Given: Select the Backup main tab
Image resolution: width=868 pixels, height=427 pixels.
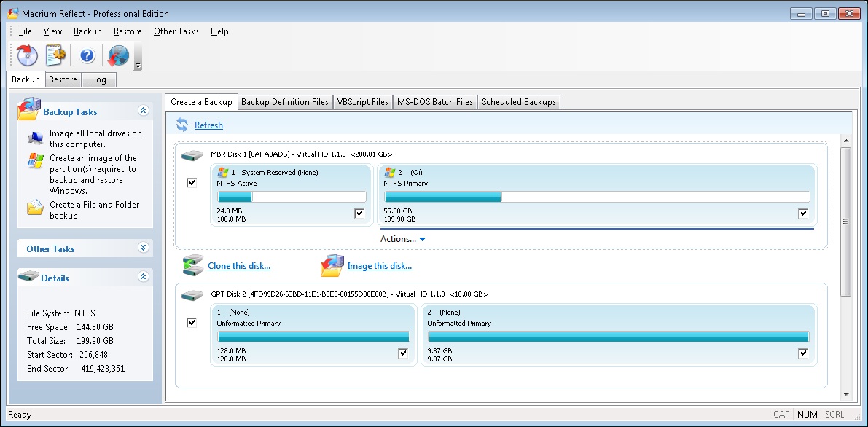Looking at the screenshot, I should [26, 79].
